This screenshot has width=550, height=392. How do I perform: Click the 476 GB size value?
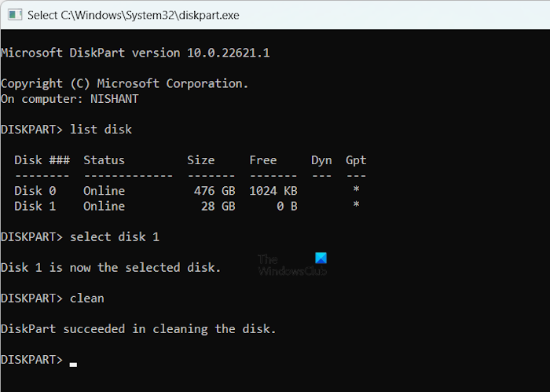point(214,191)
